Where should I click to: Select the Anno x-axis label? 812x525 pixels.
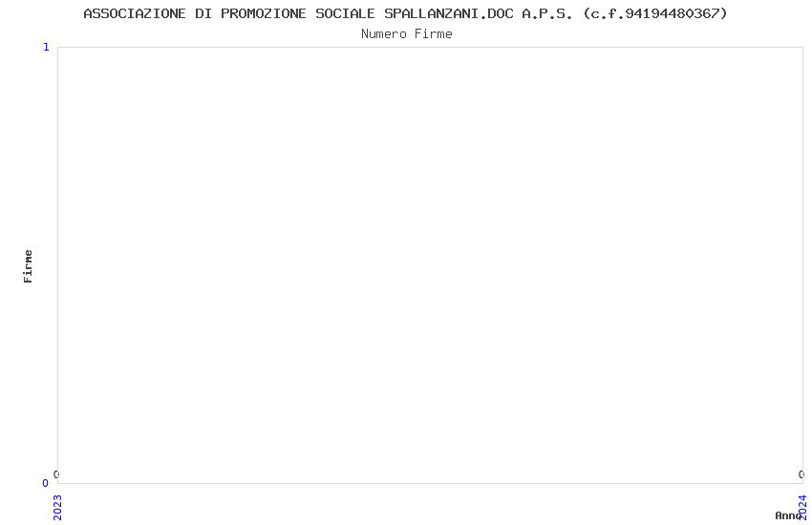coord(788,515)
